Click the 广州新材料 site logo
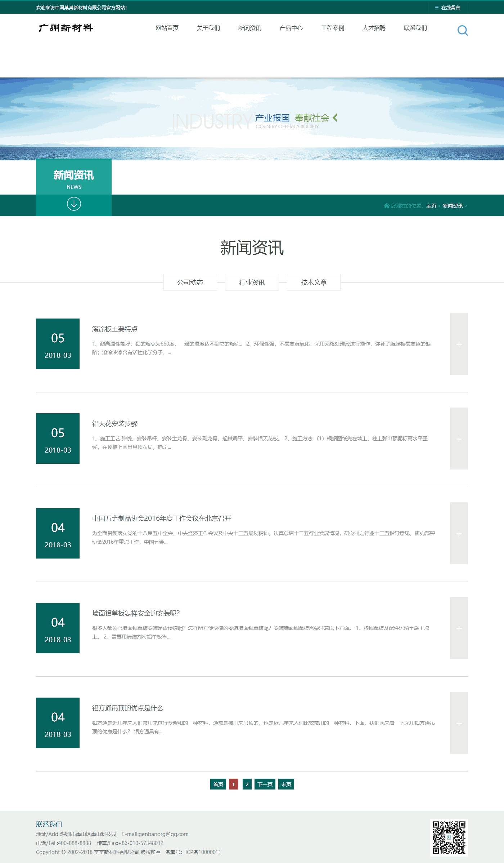 [x=66, y=28]
